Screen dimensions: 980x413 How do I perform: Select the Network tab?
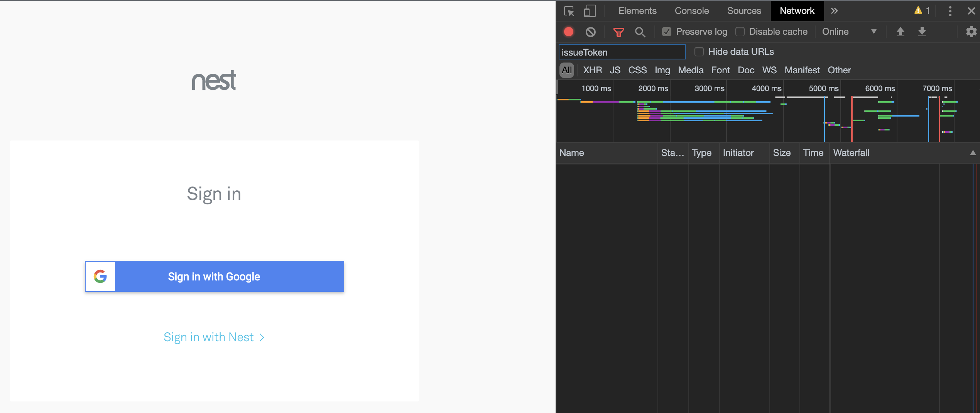point(797,11)
